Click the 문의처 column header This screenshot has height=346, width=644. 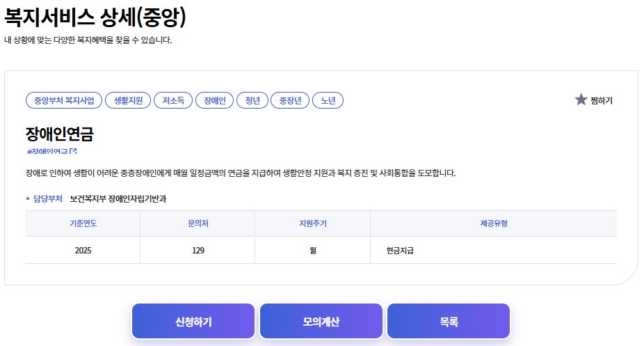[x=198, y=223]
